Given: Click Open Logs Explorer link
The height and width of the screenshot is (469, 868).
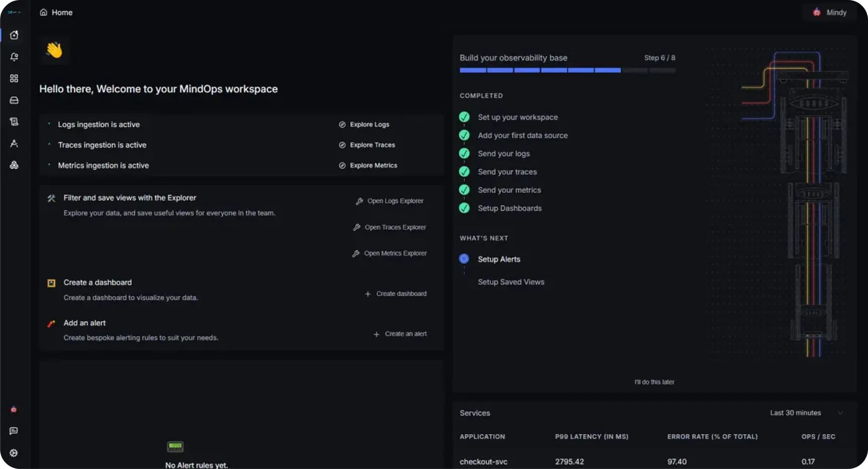Looking at the screenshot, I should tap(395, 201).
